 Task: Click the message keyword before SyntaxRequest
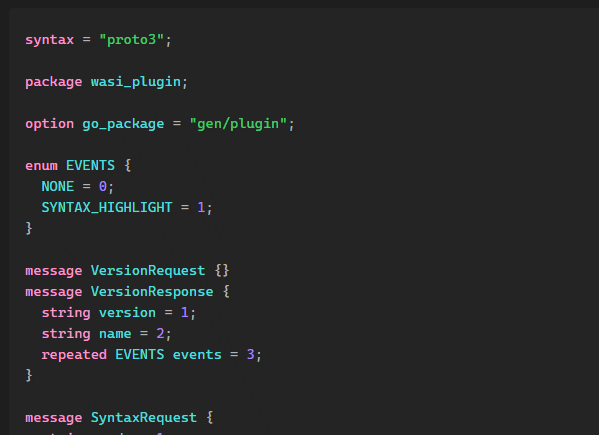[x=53, y=418]
